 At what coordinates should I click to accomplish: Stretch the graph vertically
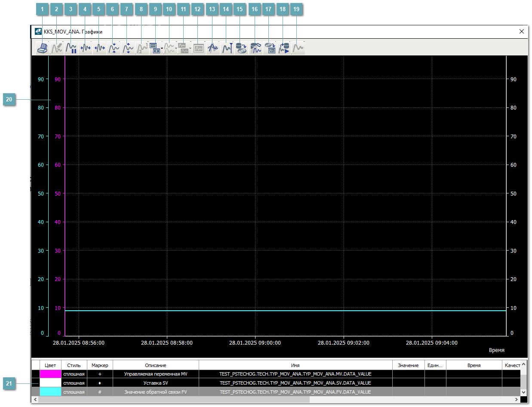[128, 49]
